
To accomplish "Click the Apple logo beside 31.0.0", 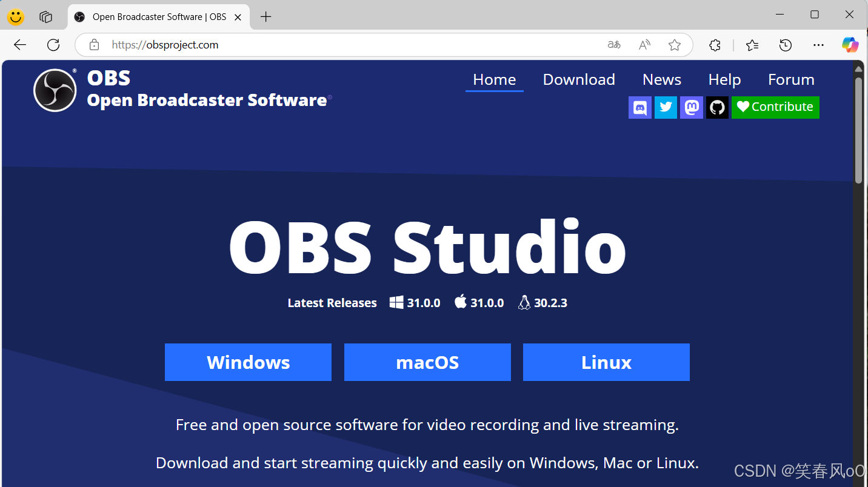I will tap(461, 302).
